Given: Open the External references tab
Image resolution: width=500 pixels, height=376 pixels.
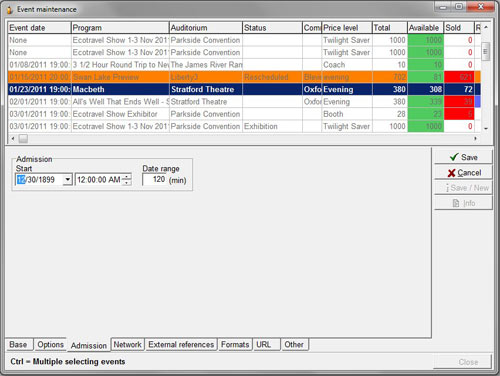Looking at the screenshot, I should 181,345.
